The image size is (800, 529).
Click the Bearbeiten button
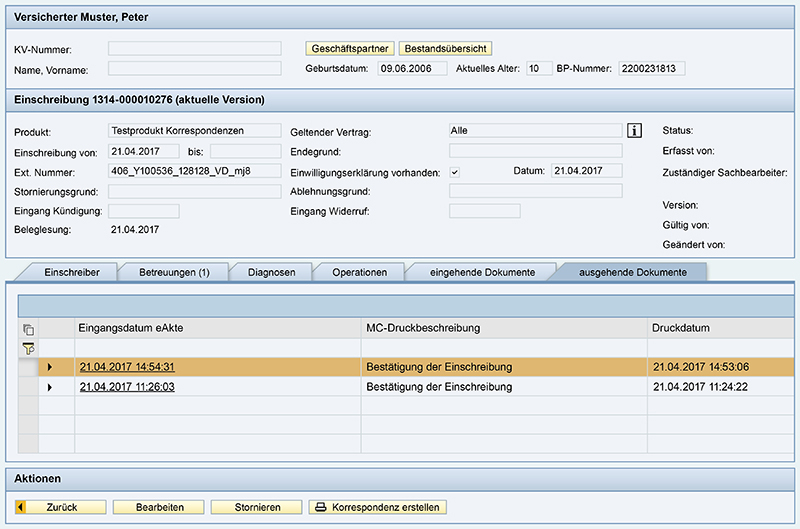pos(159,507)
